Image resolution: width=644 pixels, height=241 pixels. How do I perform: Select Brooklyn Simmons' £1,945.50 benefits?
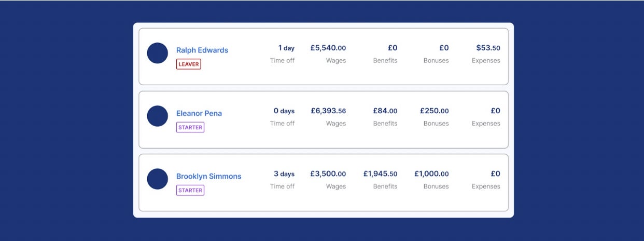click(380, 174)
